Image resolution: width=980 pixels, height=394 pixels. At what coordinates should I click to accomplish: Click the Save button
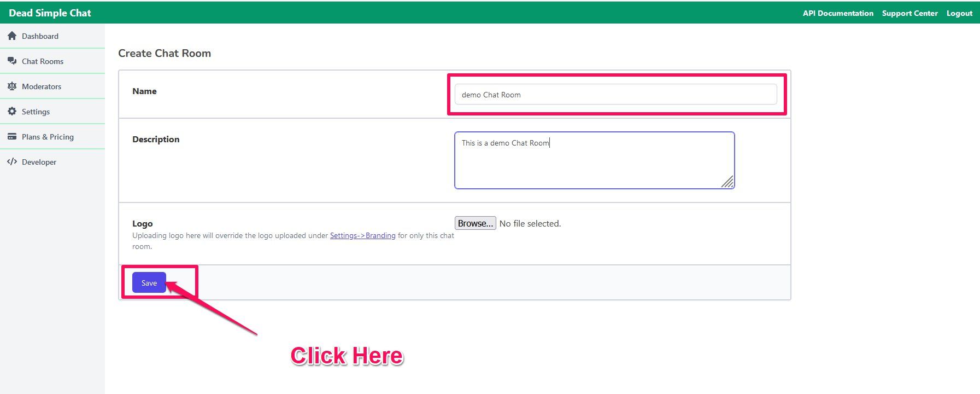click(x=149, y=283)
